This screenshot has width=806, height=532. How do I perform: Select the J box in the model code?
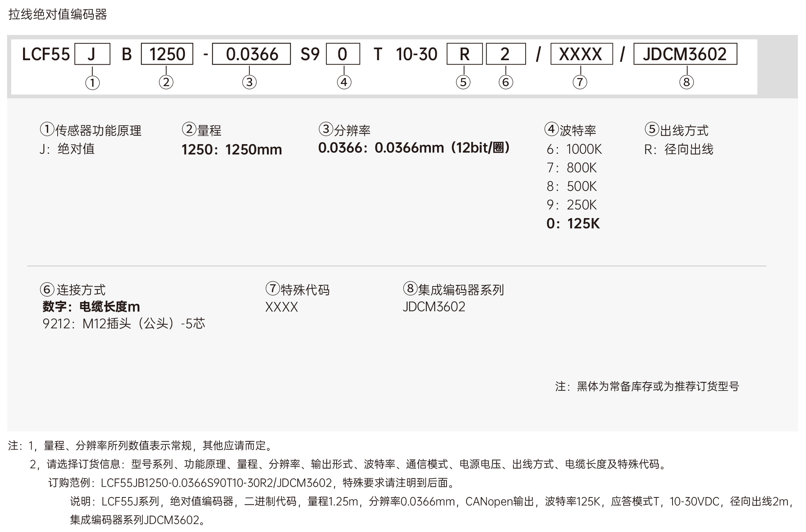92,54
